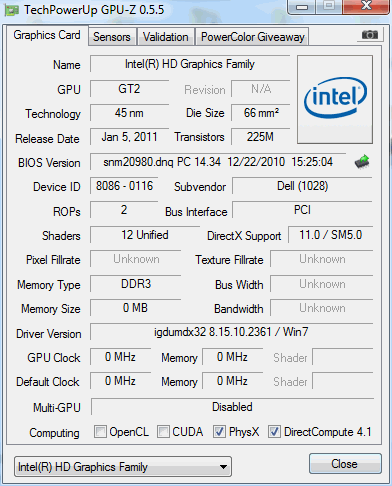Enable the OpenCL checkbox
The width and height of the screenshot is (392, 486).
click(x=100, y=432)
